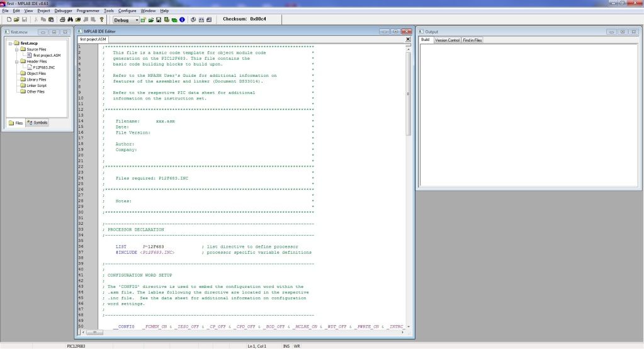
Task: Click the Help question mark icon
Action: tap(102, 20)
